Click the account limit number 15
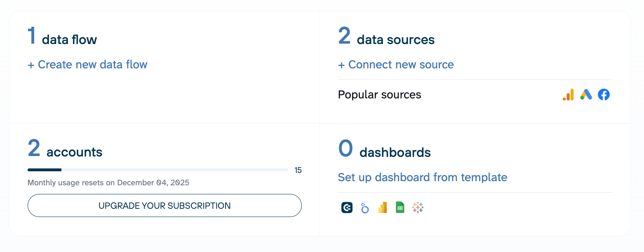Image resolution: width=644 pixels, height=252 pixels. click(x=298, y=170)
